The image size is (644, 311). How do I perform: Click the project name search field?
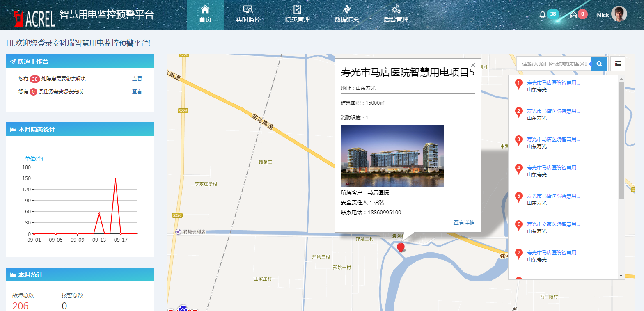554,64
